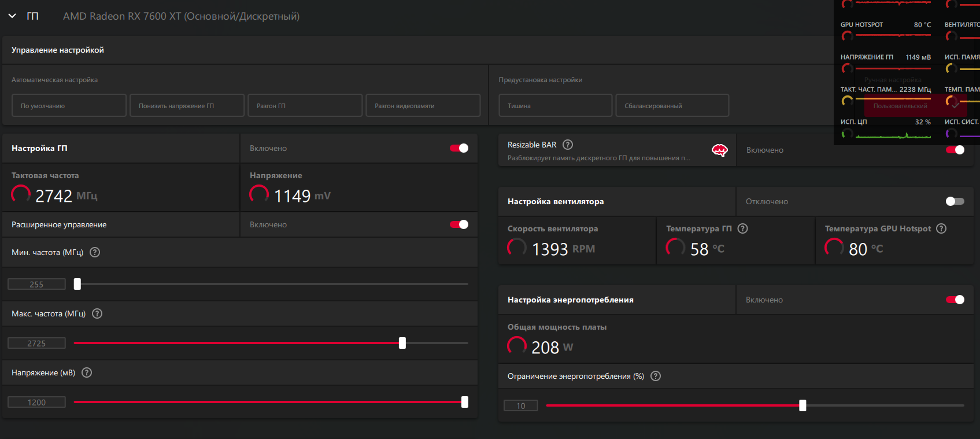This screenshot has height=439, width=980.
Task: Focus the Макс. частота value field 2725
Action: pyautogui.click(x=36, y=343)
